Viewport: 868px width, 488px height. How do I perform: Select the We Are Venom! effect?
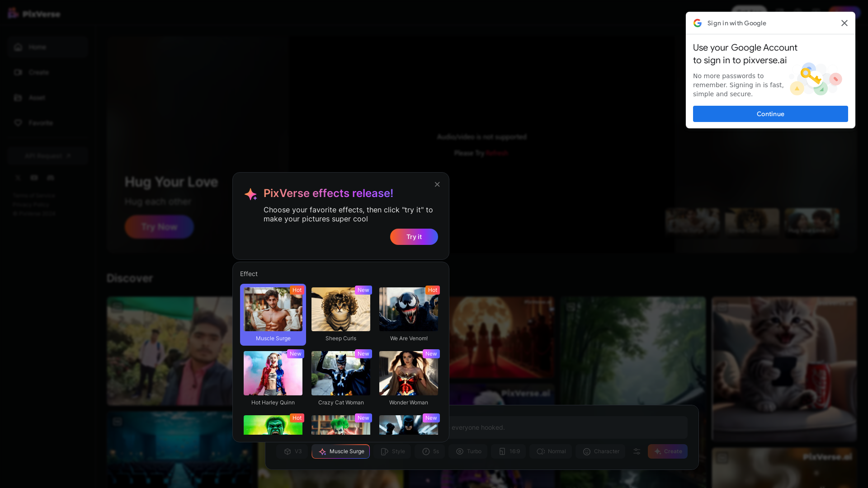coord(409,314)
